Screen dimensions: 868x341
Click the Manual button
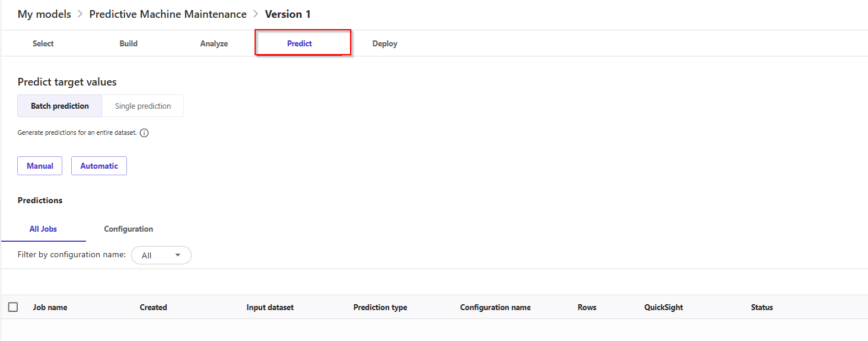click(40, 166)
